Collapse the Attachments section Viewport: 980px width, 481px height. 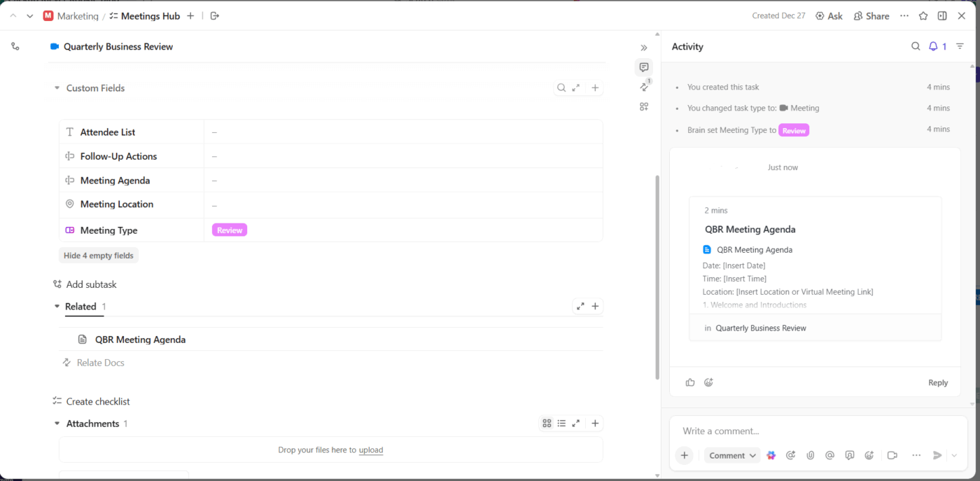[x=57, y=423]
